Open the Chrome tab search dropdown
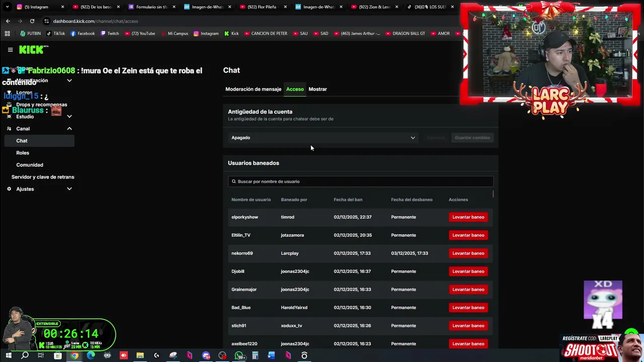The image size is (644, 362). click(7, 7)
